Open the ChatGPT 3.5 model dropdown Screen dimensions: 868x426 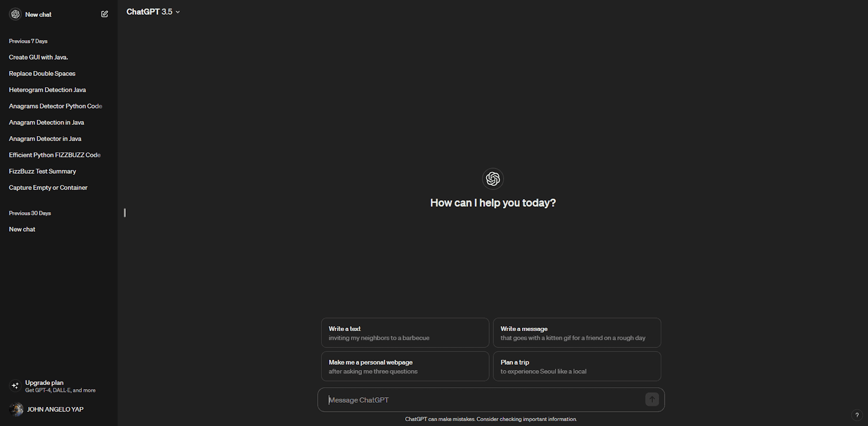pyautogui.click(x=153, y=11)
